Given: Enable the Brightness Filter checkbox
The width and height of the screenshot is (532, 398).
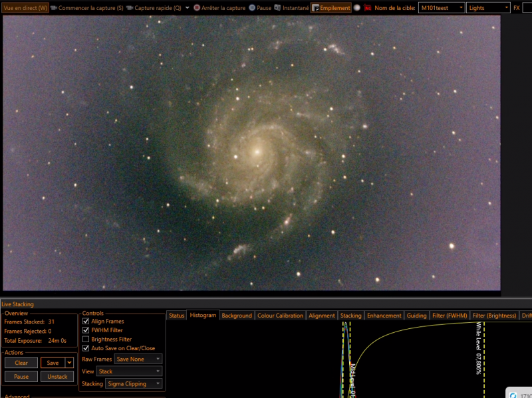Looking at the screenshot, I should [86, 339].
